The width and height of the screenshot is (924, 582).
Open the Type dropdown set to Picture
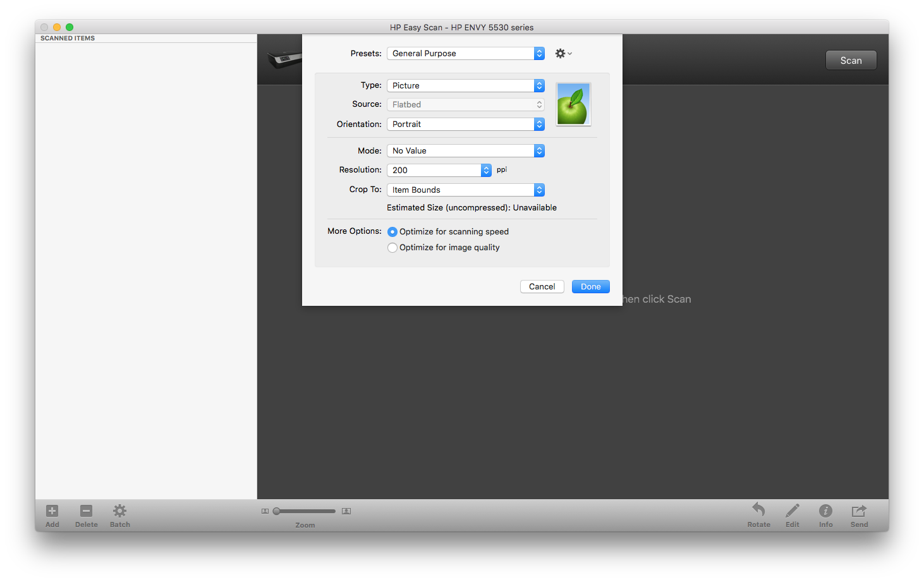(466, 85)
